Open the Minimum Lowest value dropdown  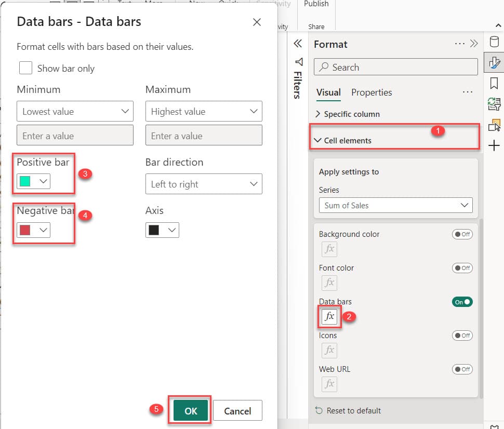click(x=75, y=111)
